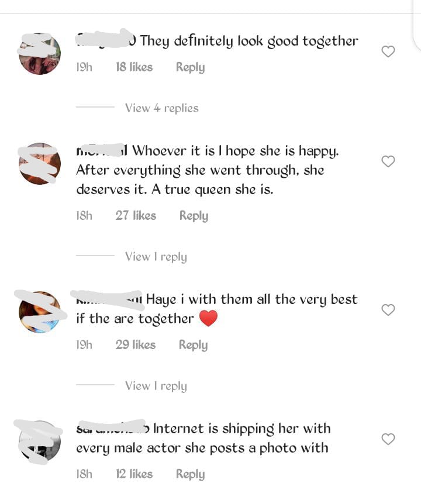View who gave 18 likes

pos(134,67)
